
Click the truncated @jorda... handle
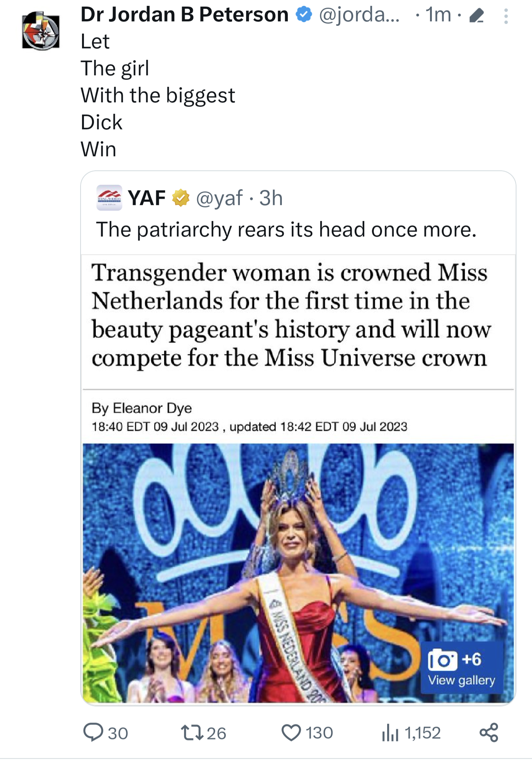tap(359, 15)
